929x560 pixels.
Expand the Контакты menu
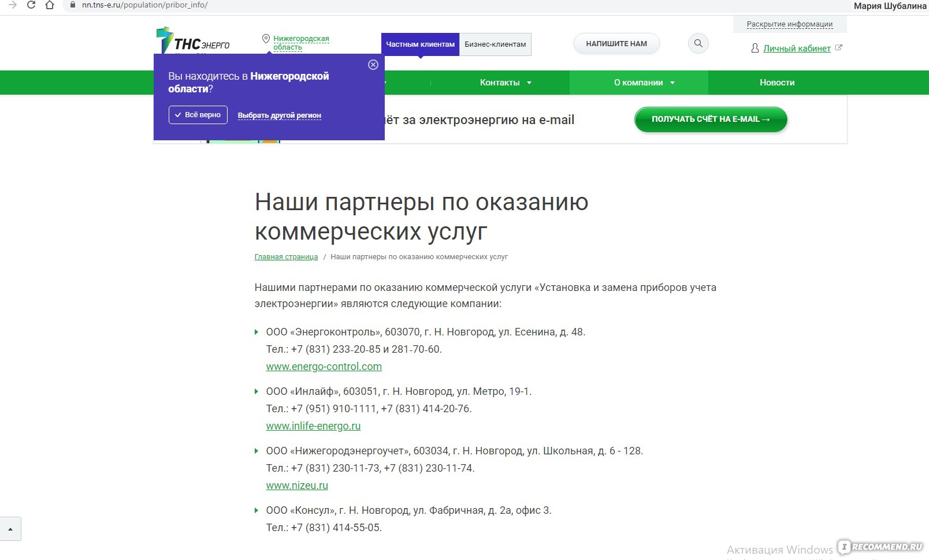click(506, 83)
